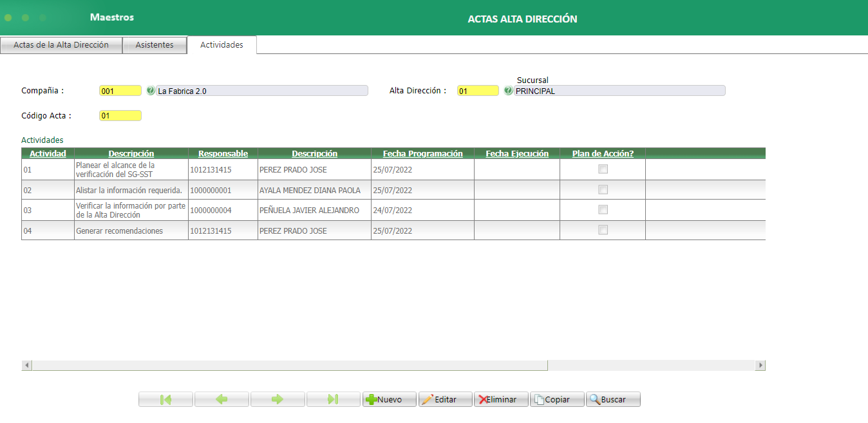
Task: Click PEÑUELA JAVIER ALEJANDRO cell
Action: (314, 210)
